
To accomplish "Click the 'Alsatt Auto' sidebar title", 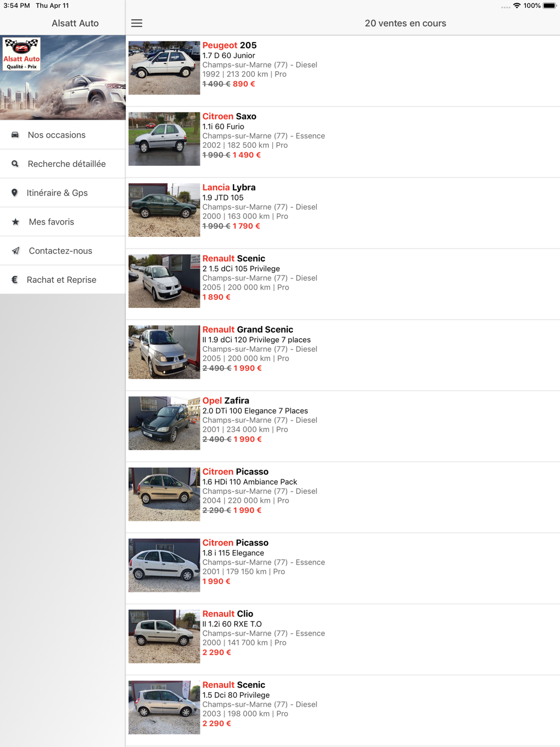I will point(75,24).
